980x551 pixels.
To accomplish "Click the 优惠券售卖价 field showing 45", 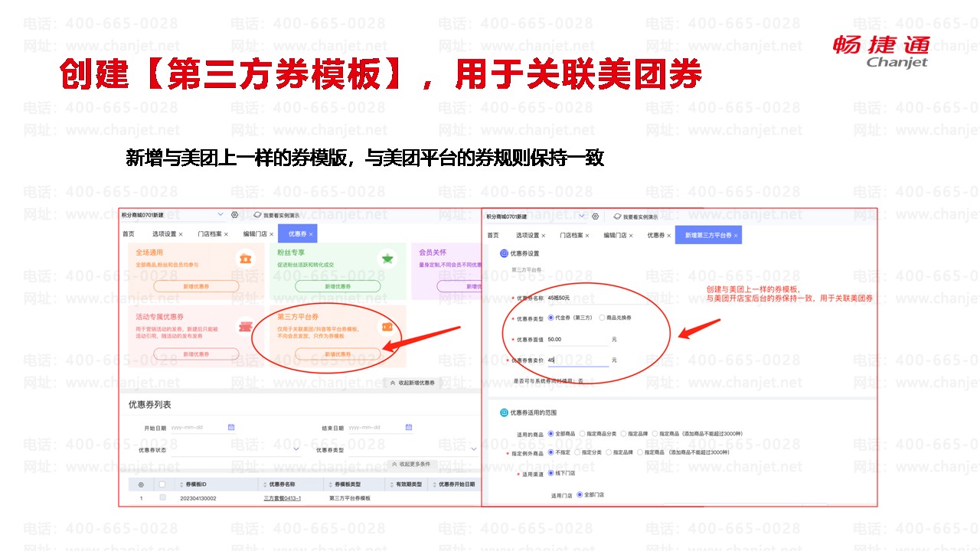I will (578, 360).
